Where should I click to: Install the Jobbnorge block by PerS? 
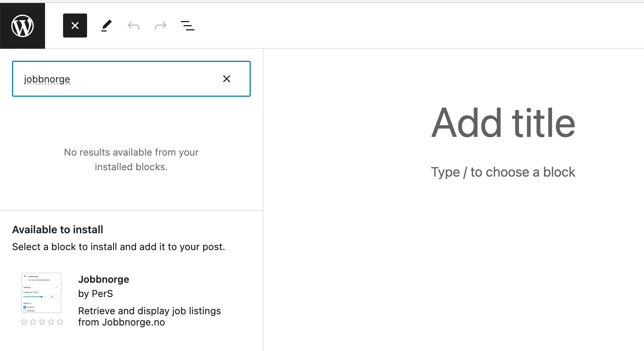[104, 279]
